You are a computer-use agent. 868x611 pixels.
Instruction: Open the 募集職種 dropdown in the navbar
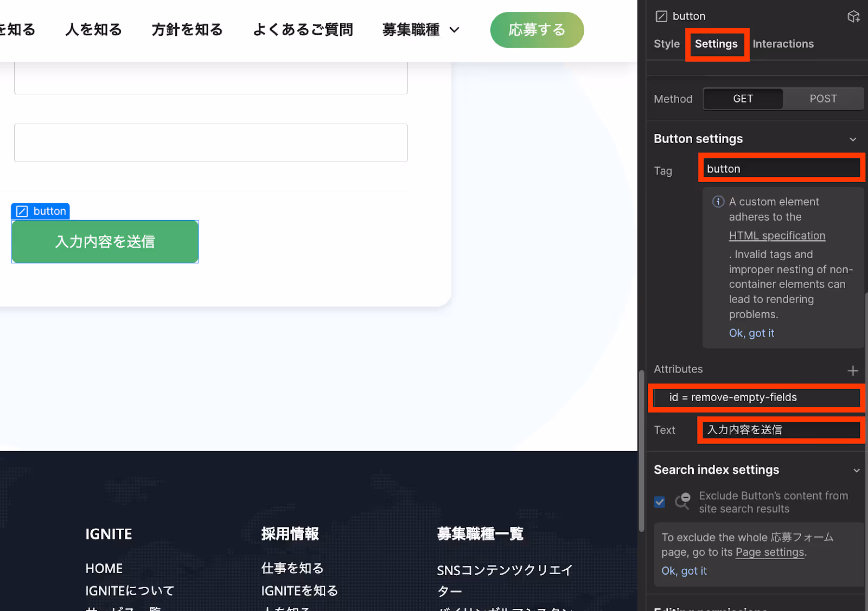pyautogui.click(x=421, y=30)
